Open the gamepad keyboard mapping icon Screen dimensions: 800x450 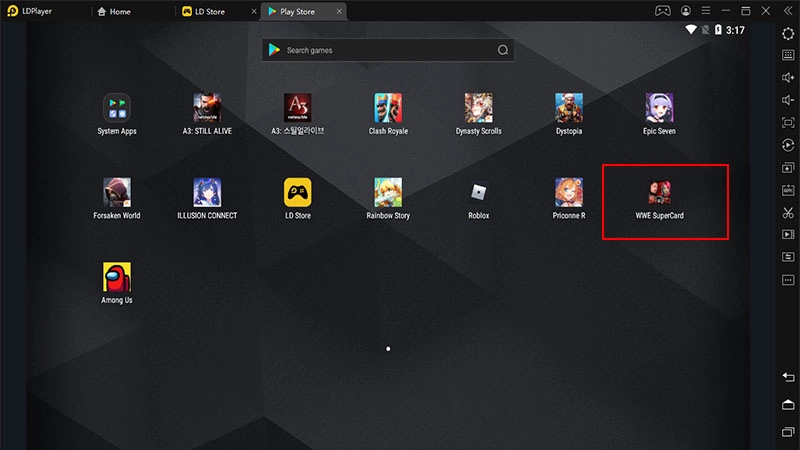(x=662, y=11)
